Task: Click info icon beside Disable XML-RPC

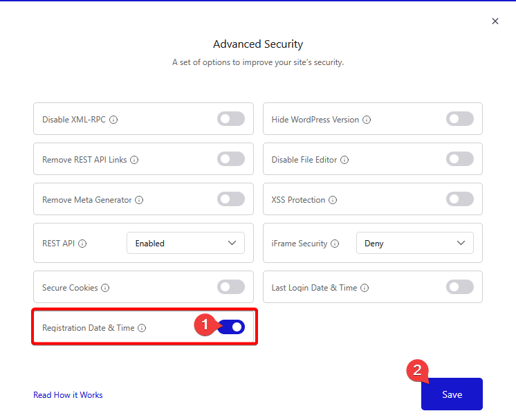Action: (x=113, y=120)
